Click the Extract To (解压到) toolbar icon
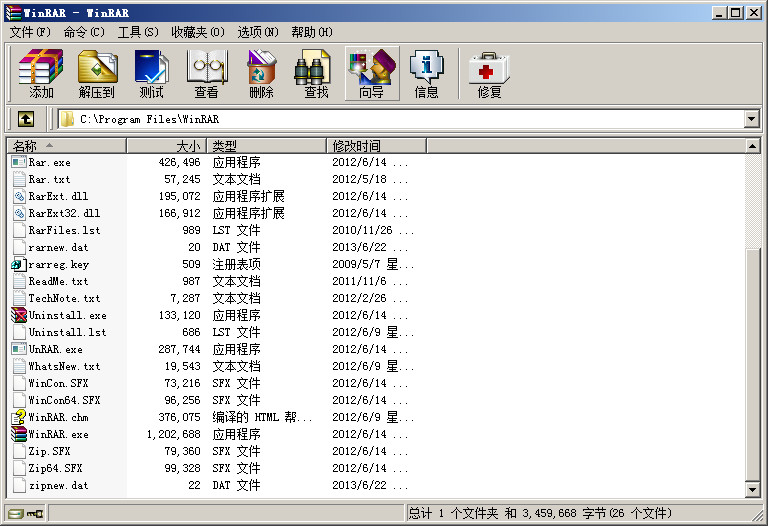The image size is (768, 526). point(96,73)
